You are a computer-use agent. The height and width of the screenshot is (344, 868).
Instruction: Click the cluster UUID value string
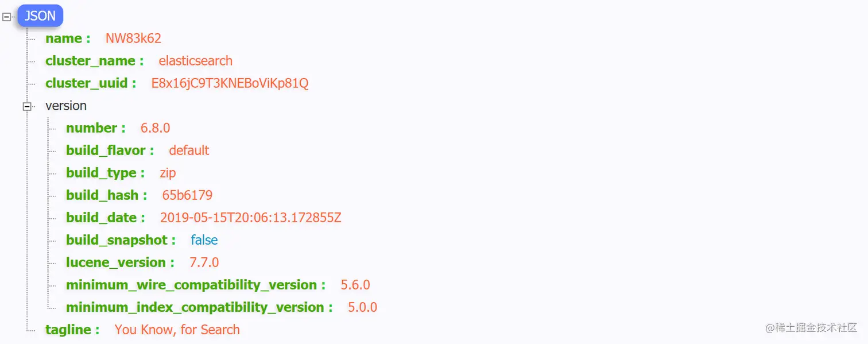click(x=230, y=83)
